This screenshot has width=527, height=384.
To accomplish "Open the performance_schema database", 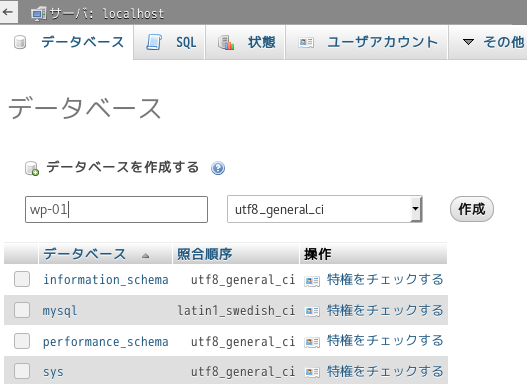I will coord(106,342).
